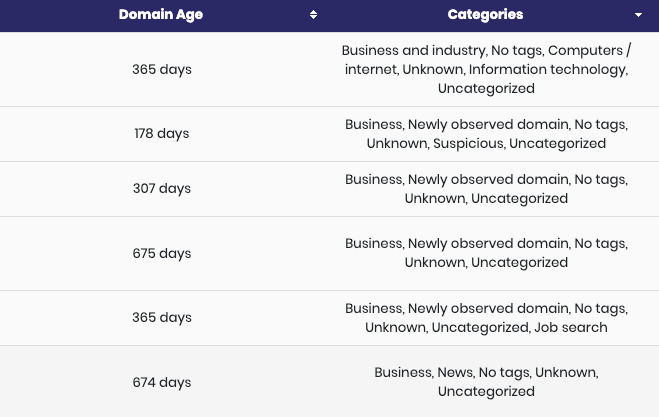Screen dimensions: 659x417
Task: Click the 307 days domain age cell
Action: click(162, 189)
